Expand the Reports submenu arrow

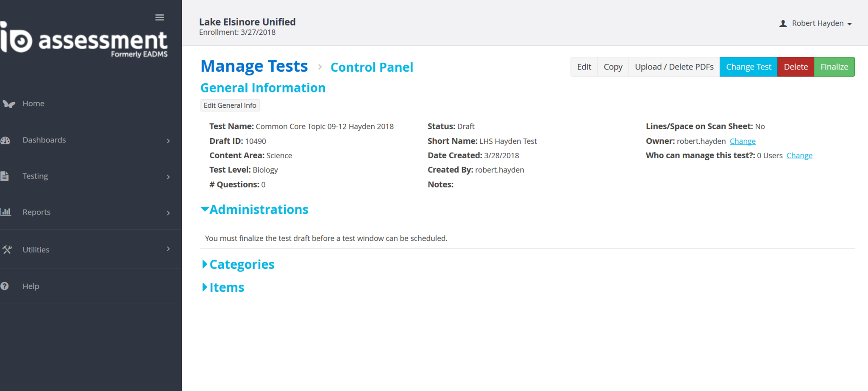[x=168, y=213]
